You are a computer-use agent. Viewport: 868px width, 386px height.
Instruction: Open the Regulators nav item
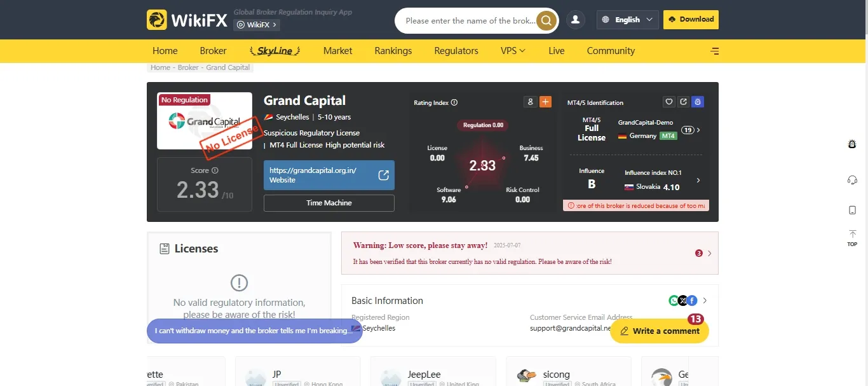pos(456,51)
